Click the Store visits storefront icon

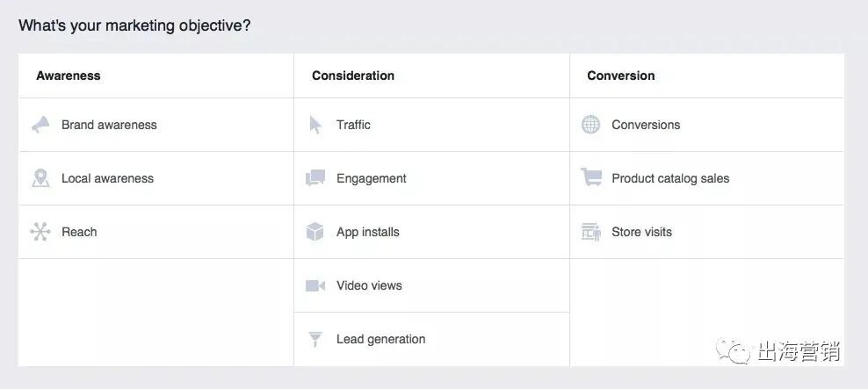click(590, 232)
